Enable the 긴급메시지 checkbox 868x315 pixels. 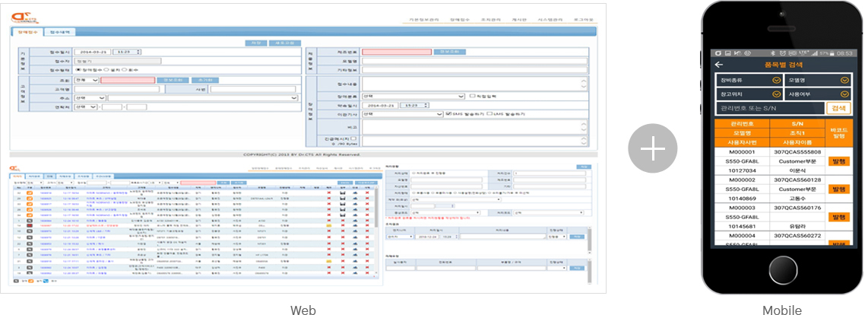coord(353,138)
